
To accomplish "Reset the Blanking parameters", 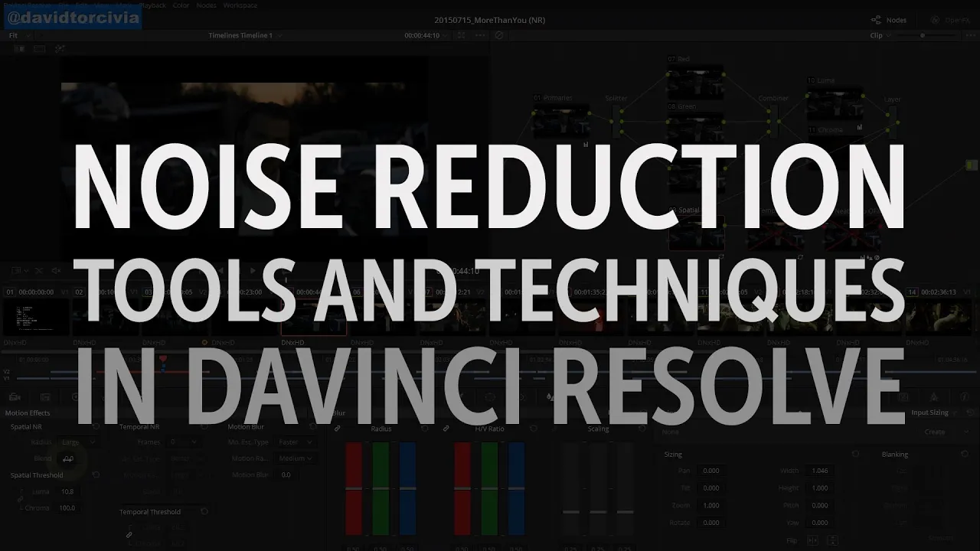I will [x=964, y=454].
